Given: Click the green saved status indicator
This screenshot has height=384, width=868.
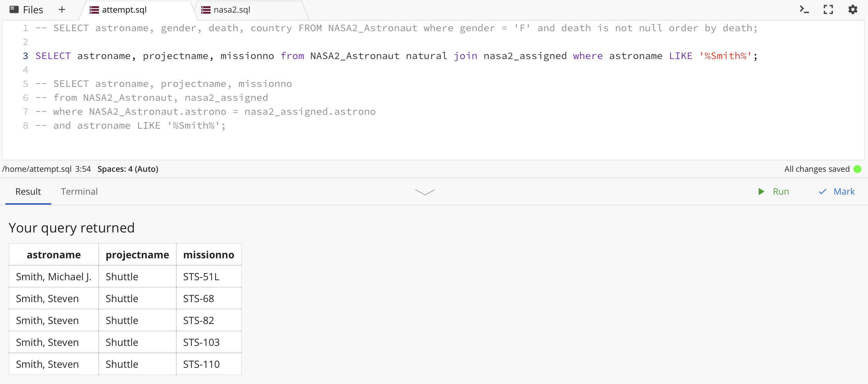Looking at the screenshot, I should coord(857,169).
